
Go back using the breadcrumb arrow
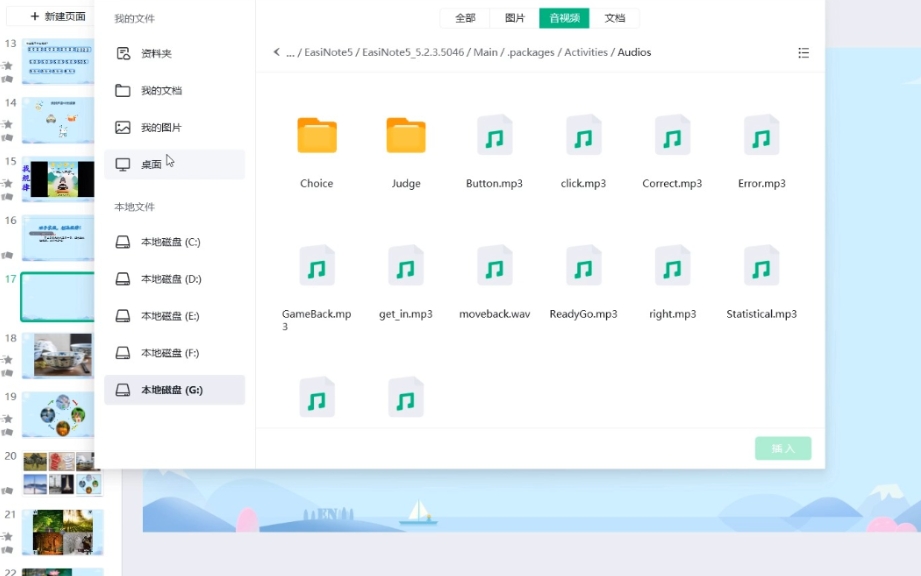(277, 52)
